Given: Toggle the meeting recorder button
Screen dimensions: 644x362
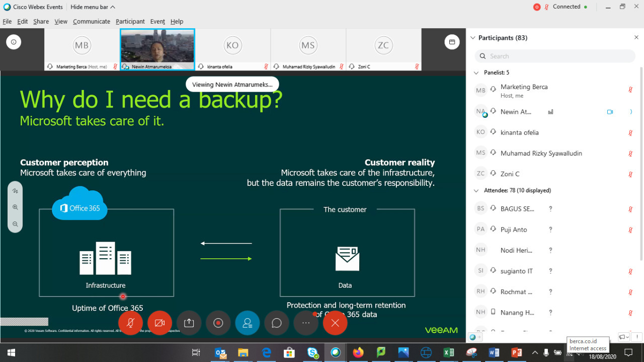Looking at the screenshot, I should point(218,323).
